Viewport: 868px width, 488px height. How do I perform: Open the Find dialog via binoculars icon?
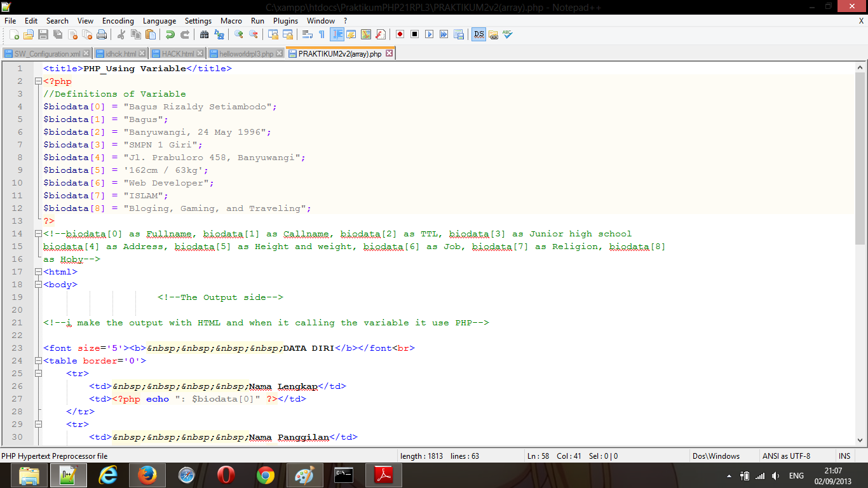pos(204,34)
